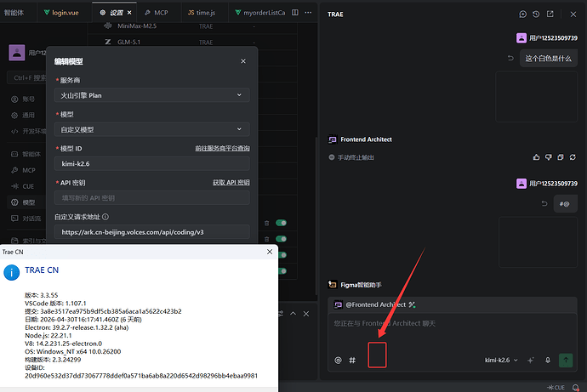This screenshot has height=392, width=587.
Task: Close the TRAE chat side panel
Action: [x=573, y=14]
